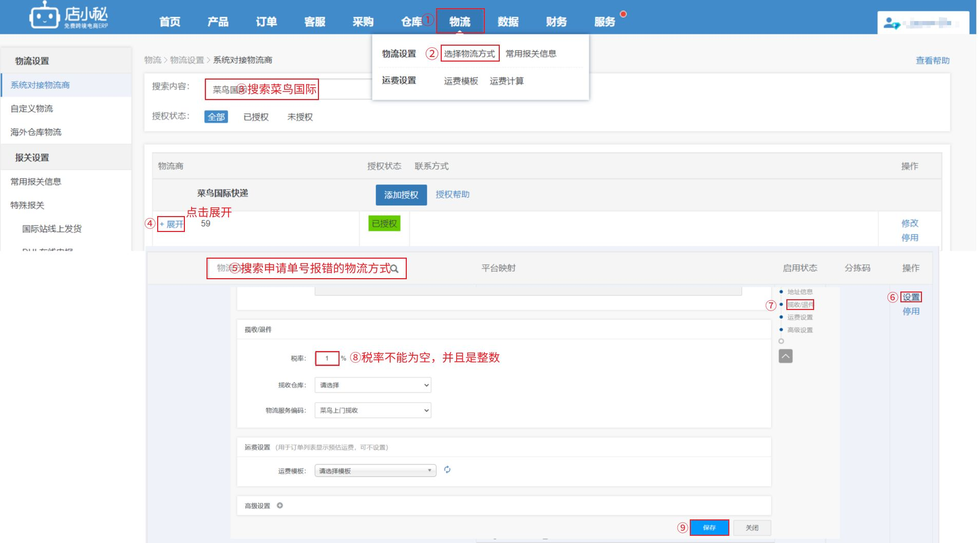Click 修改 for the authorized account
This screenshot has width=980, height=543.
tap(910, 223)
